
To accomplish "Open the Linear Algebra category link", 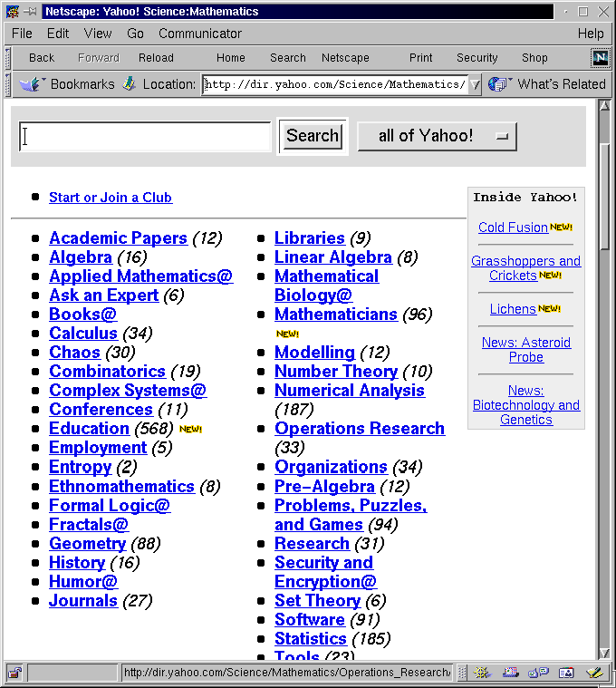I will [333, 257].
